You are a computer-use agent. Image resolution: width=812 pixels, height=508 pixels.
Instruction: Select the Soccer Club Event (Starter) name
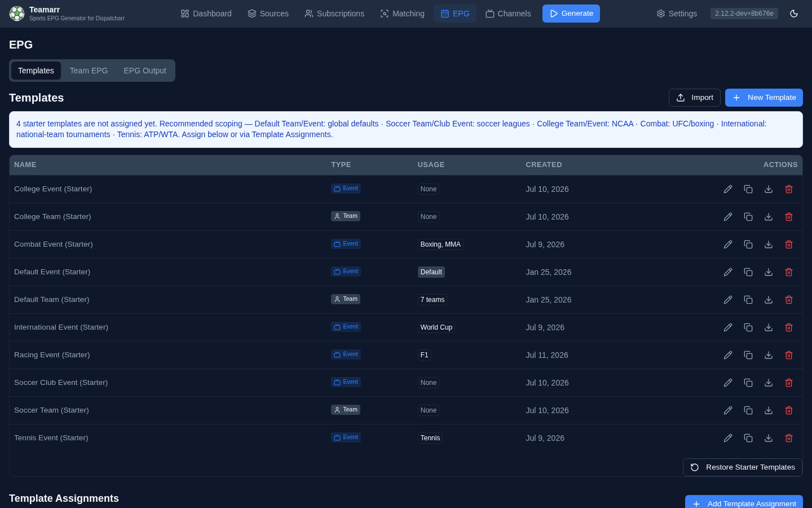(61, 383)
